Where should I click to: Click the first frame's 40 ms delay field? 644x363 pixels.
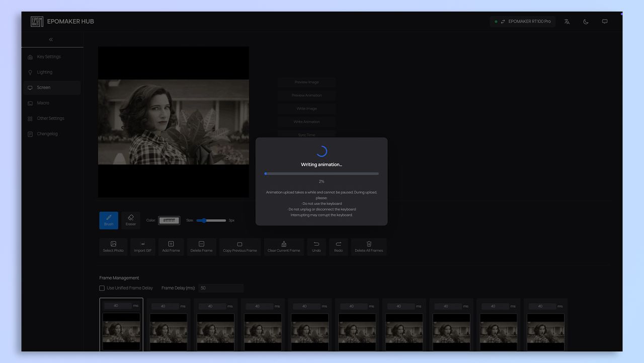point(117,306)
